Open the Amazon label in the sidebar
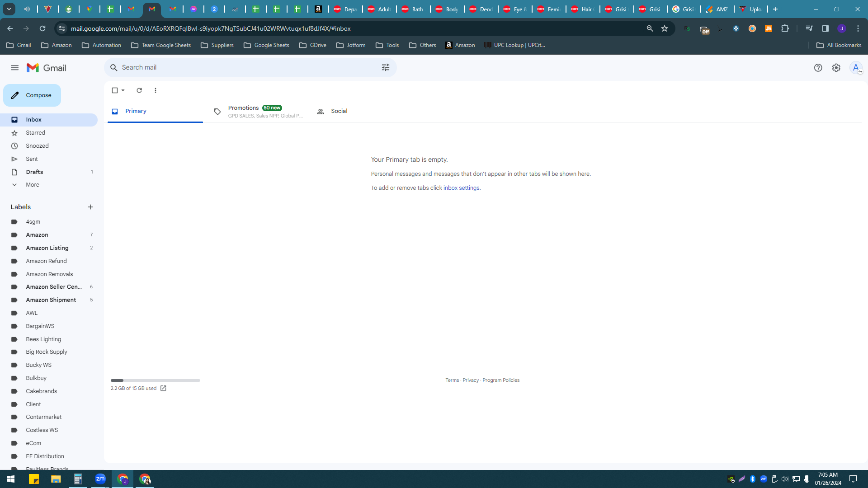Image resolution: width=868 pixels, height=488 pixels. pyautogui.click(x=49, y=235)
